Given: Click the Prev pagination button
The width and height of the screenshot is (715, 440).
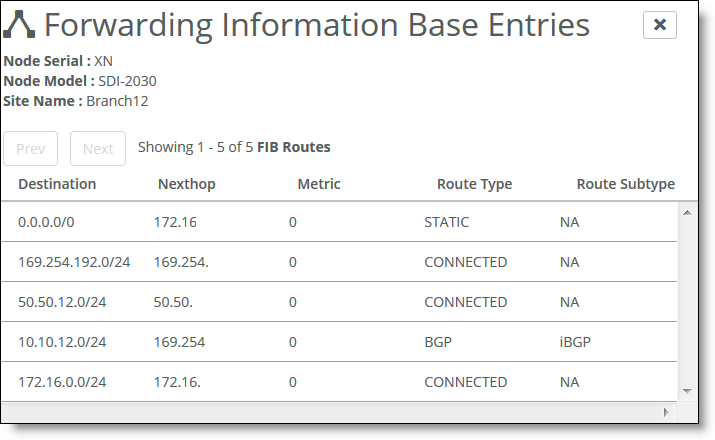Looking at the screenshot, I should point(31,149).
